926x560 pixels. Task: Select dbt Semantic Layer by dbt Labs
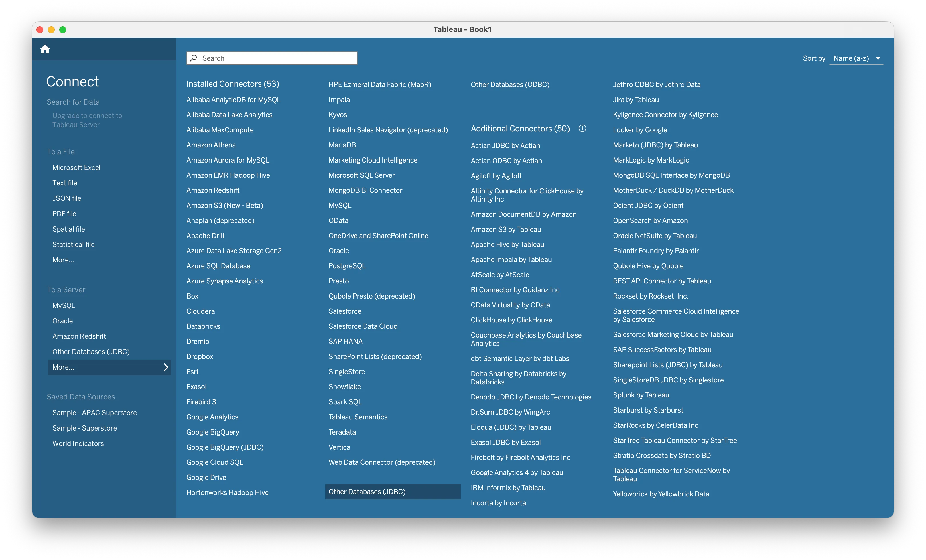pos(520,358)
